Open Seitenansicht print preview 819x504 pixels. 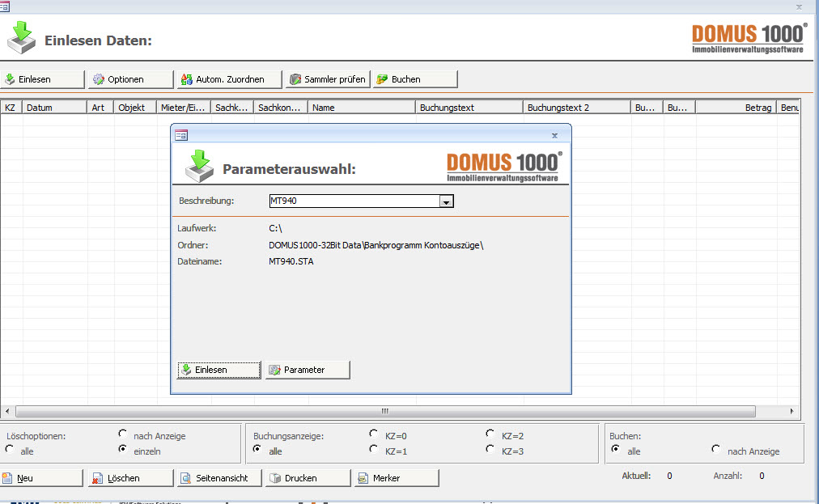pos(219,478)
